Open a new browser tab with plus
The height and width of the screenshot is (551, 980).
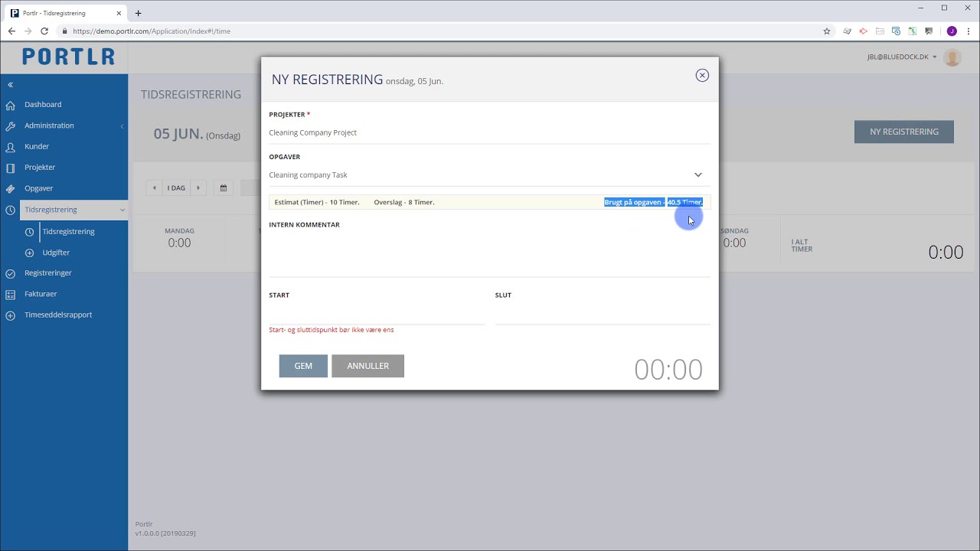(x=138, y=13)
